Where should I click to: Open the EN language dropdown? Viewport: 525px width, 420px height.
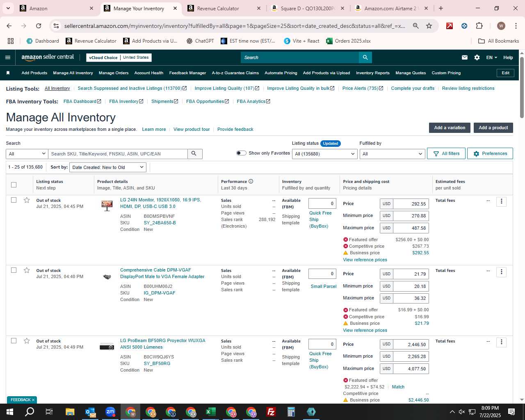point(491,57)
